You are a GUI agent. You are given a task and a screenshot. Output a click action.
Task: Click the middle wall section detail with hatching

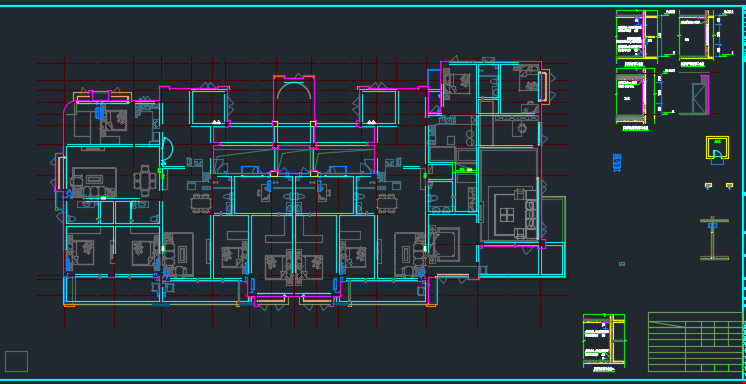[635, 98]
